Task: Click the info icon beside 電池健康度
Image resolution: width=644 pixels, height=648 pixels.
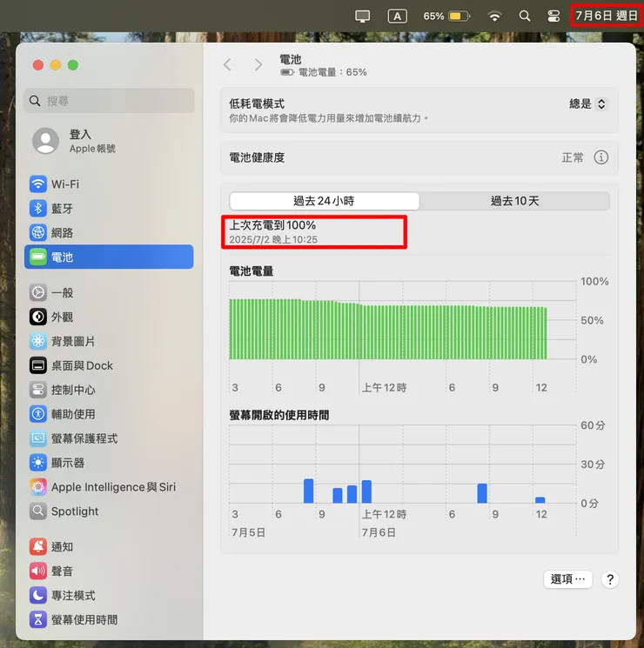Action: point(601,157)
